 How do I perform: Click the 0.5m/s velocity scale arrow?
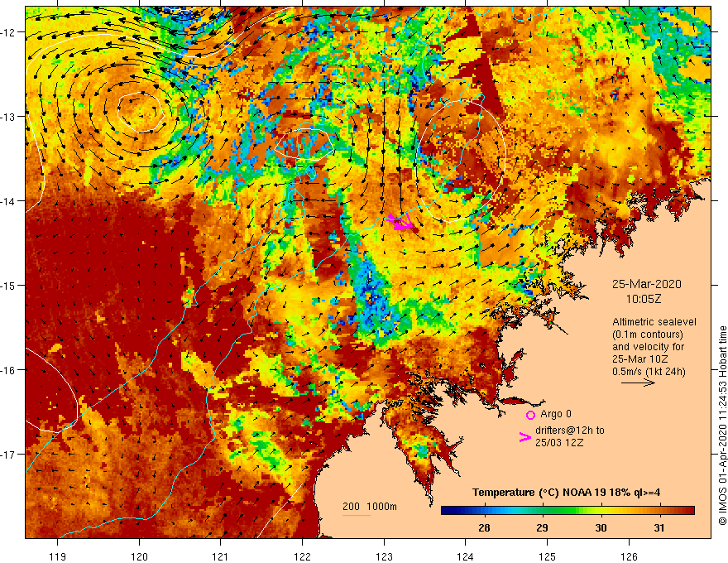(638, 383)
